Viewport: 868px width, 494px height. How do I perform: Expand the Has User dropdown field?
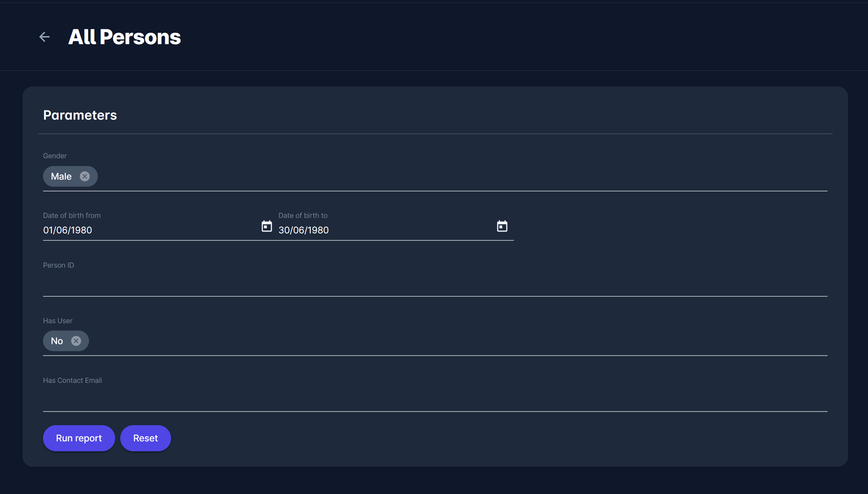[441, 341]
